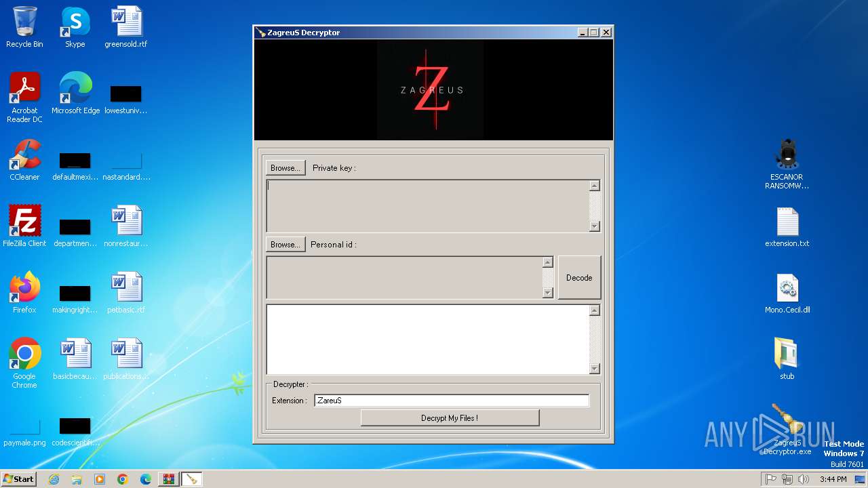Open the Recycle Bin desktop icon
The image size is (868, 488).
24,27
